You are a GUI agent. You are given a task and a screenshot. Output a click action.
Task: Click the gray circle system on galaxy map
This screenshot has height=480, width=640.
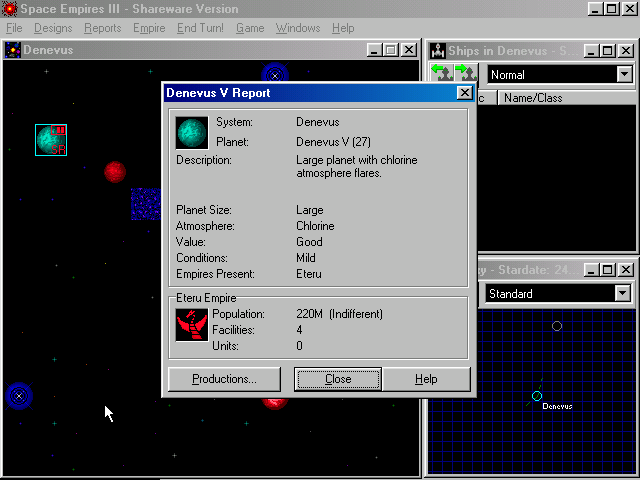557,326
